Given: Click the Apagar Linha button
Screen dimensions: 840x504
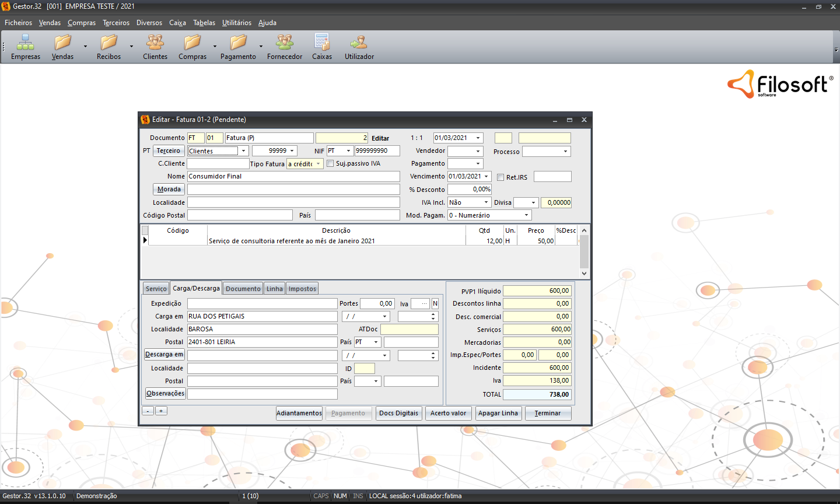Looking at the screenshot, I should pos(498,413).
